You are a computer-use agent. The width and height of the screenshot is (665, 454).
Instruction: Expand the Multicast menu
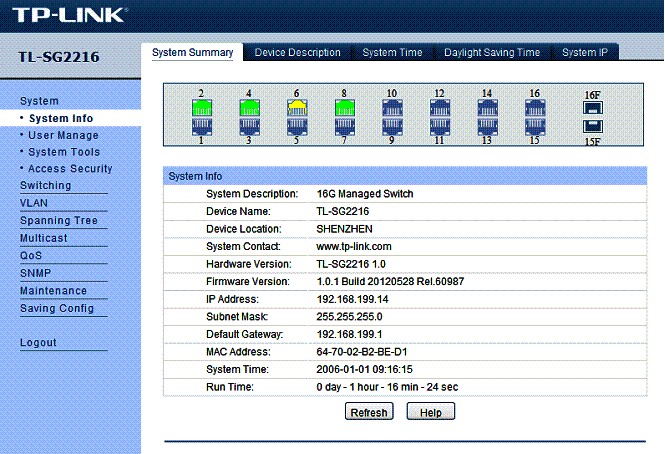tap(44, 238)
